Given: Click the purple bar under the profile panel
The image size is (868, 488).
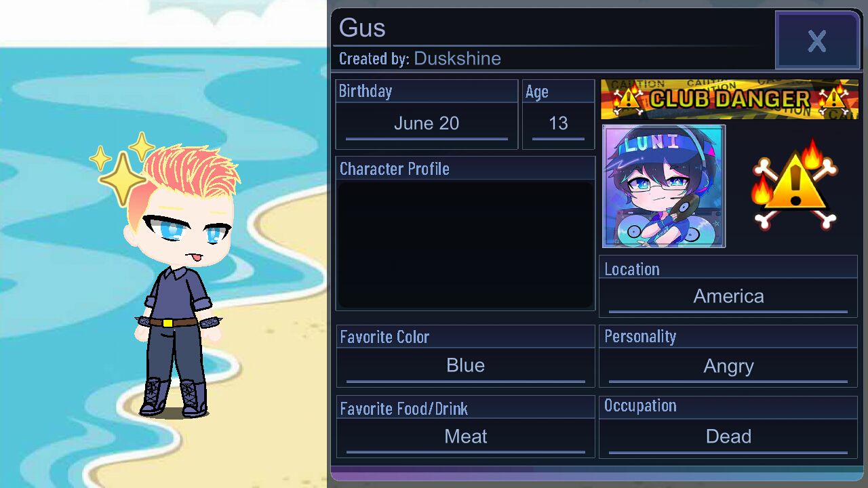Looking at the screenshot, I should click(597, 474).
